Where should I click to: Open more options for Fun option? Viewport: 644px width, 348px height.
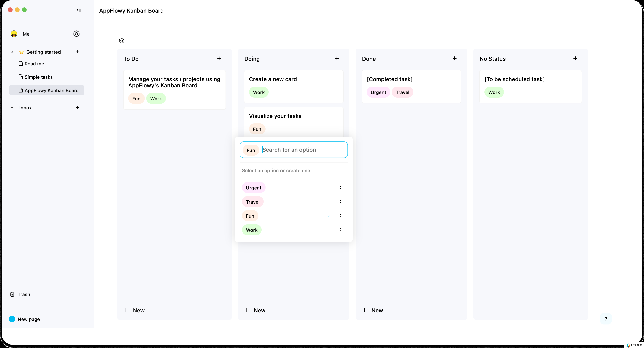341,216
